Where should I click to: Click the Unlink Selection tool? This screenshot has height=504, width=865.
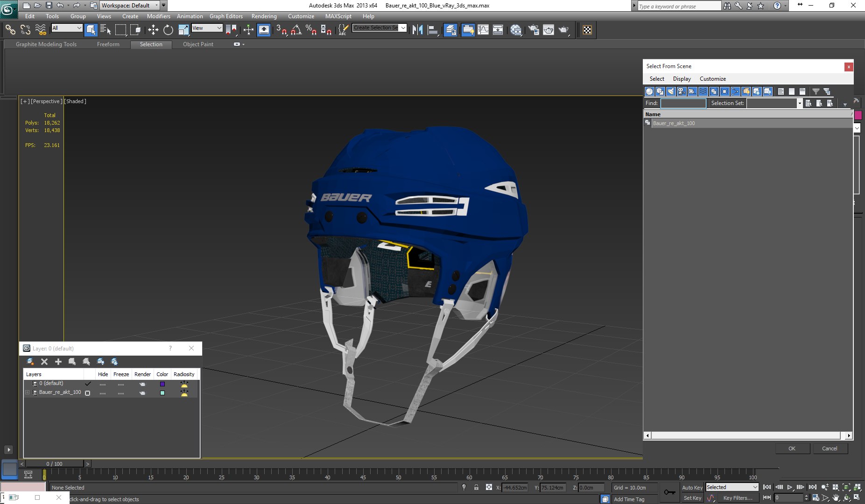pos(25,30)
